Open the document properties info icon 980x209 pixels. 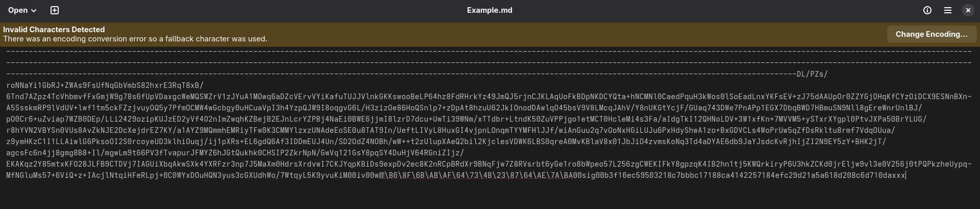pos(927,10)
